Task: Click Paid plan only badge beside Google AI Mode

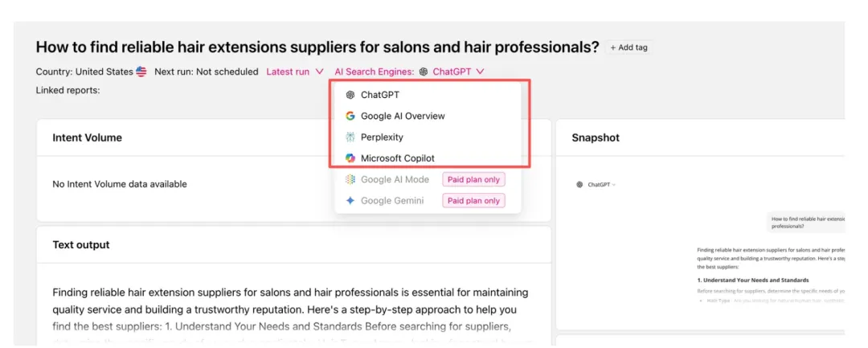Action: pos(473,179)
